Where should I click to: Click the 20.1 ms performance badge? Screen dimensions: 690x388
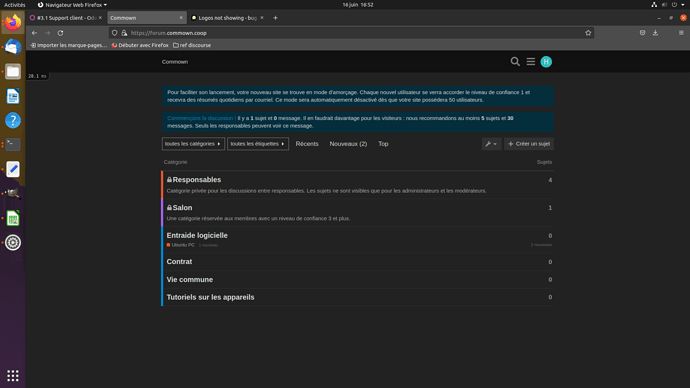pyautogui.click(x=37, y=76)
